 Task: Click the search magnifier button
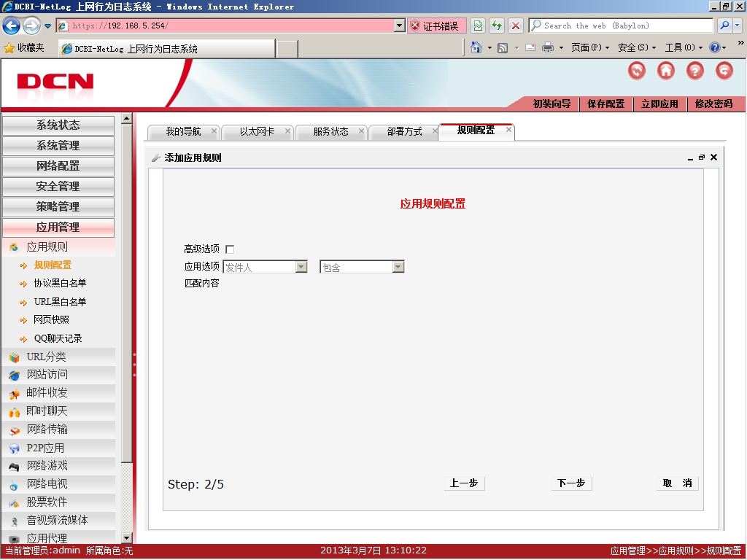724,26
